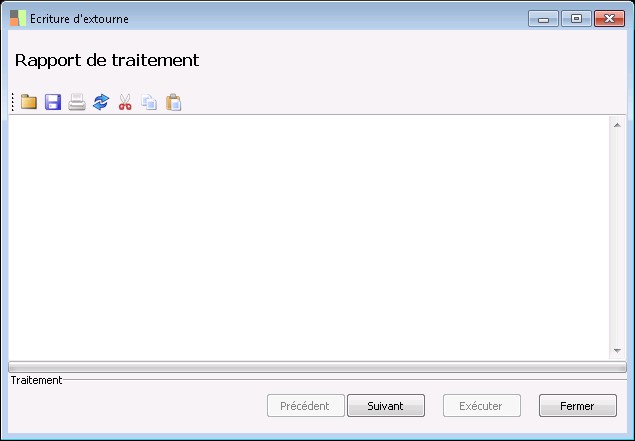Image resolution: width=635 pixels, height=441 pixels.
Task: Minimize the Ecriture d'extourne window
Action: click(543, 19)
